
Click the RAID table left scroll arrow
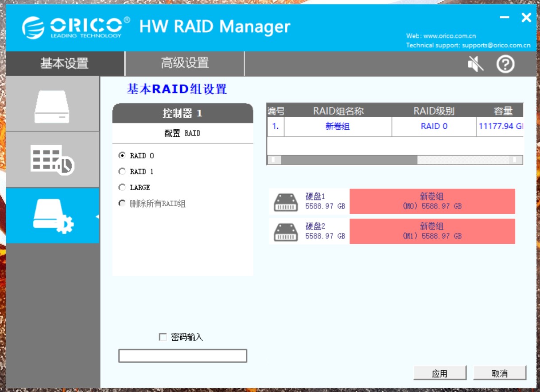[274, 160]
